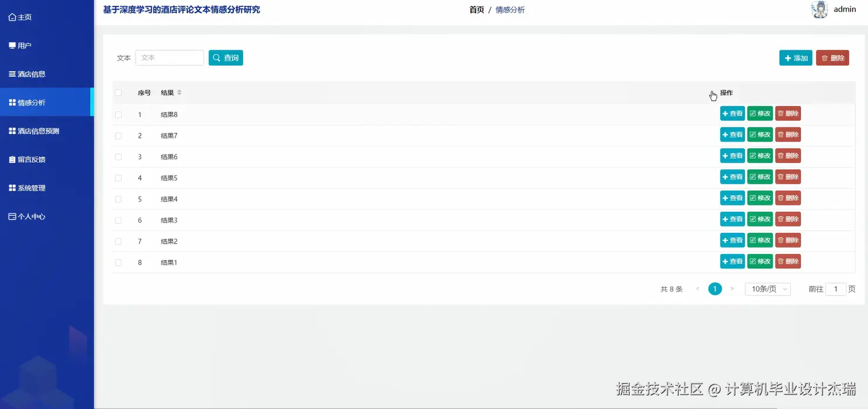The width and height of the screenshot is (868, 409).
Task: View details of 结果3 with 查看
Action: tap(732, 219)
